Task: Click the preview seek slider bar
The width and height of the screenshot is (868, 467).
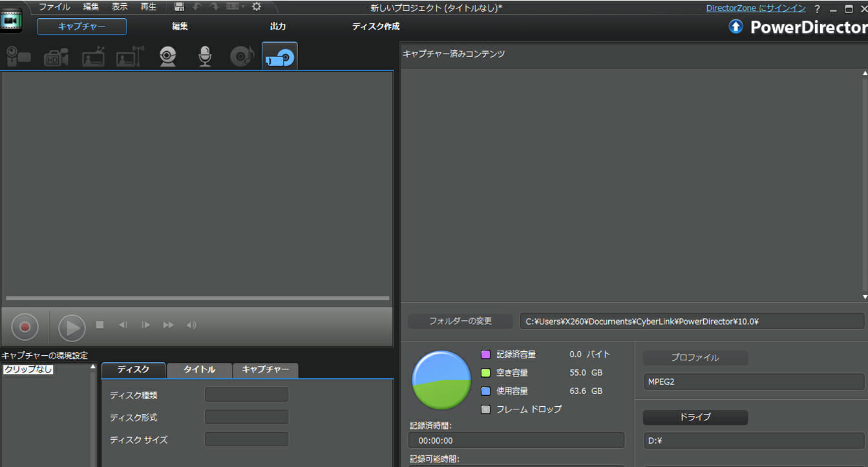Action: click(x=197, y=298)
